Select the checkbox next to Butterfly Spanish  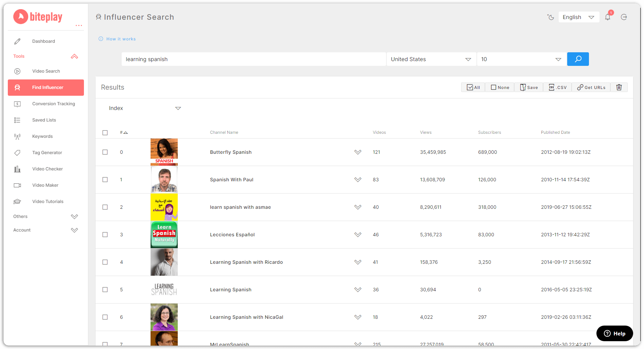tap(105, 152)
